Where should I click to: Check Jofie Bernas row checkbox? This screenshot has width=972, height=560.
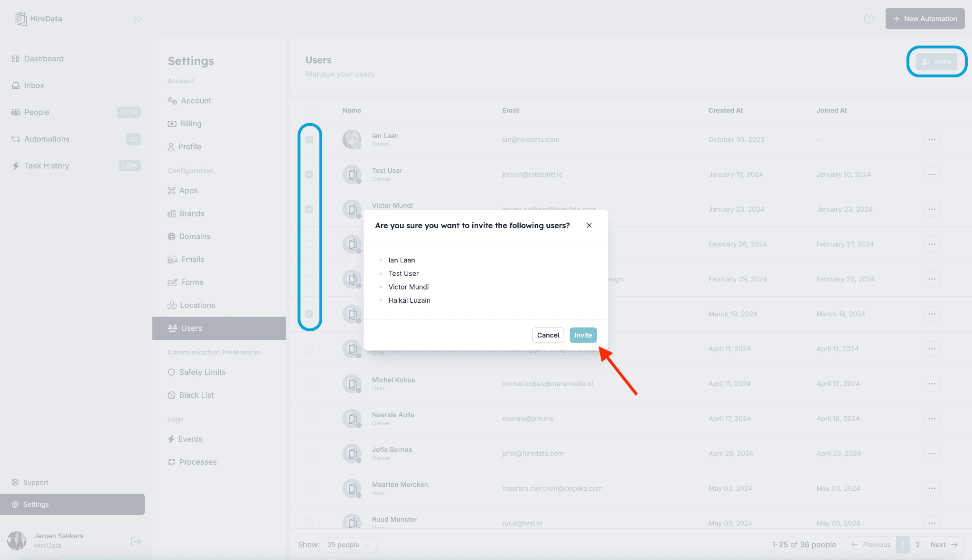click(x=309, y=454)
